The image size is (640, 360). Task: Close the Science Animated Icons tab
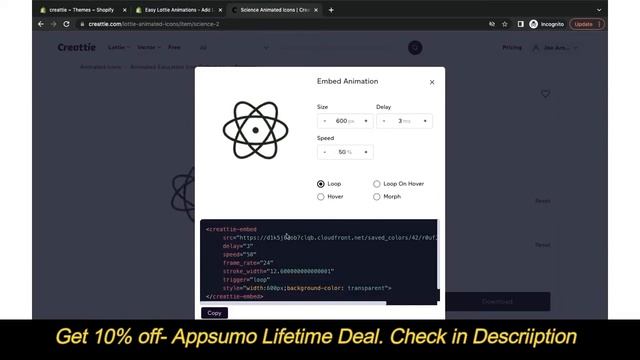[x=316, y=10]
